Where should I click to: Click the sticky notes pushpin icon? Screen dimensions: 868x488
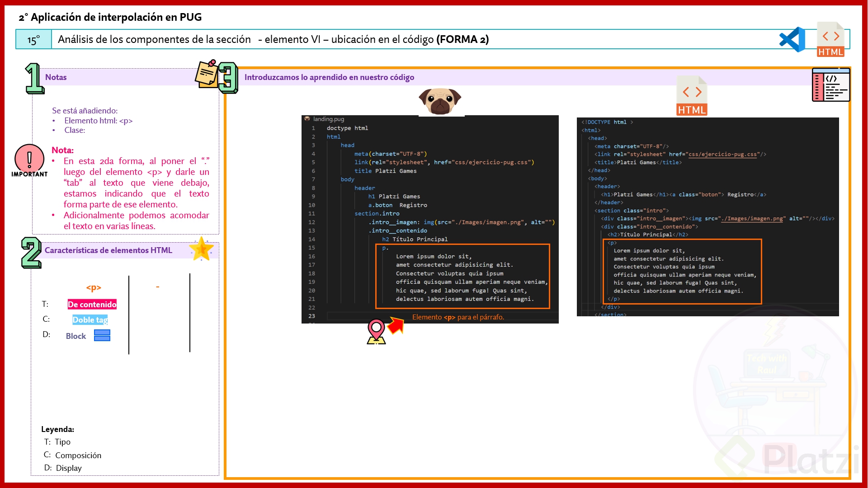(x=207, y=73)
